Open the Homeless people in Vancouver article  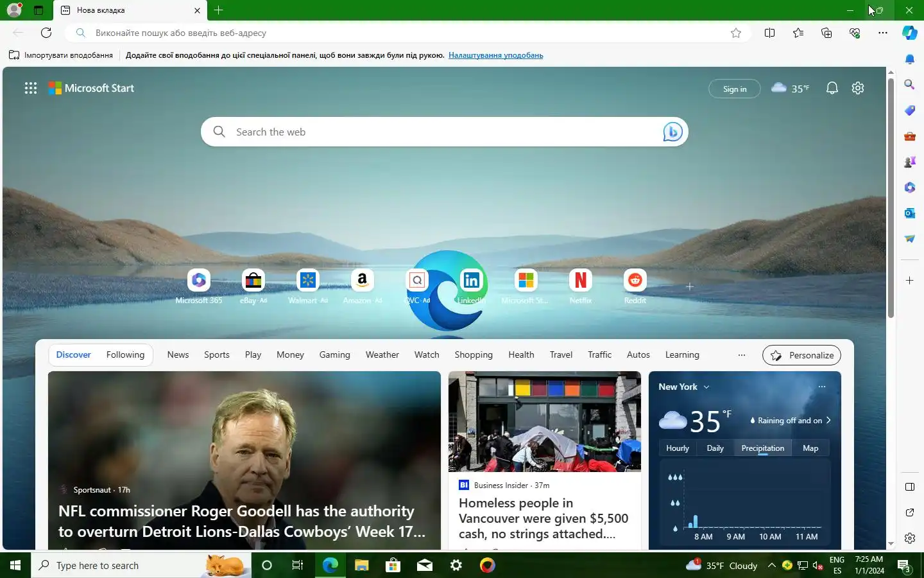tap(543, 518)
